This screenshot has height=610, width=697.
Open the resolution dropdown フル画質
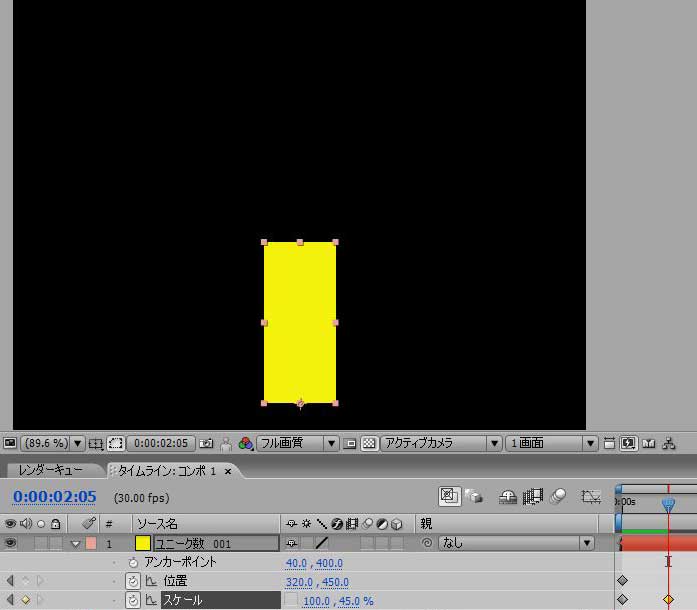pyautogui.click(x=297, y=443)
